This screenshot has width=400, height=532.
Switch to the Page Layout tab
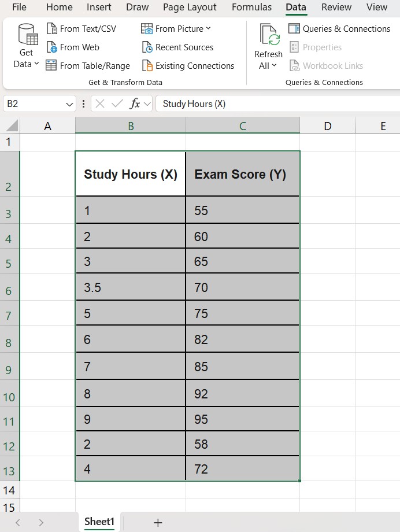(x=190, y=7)
